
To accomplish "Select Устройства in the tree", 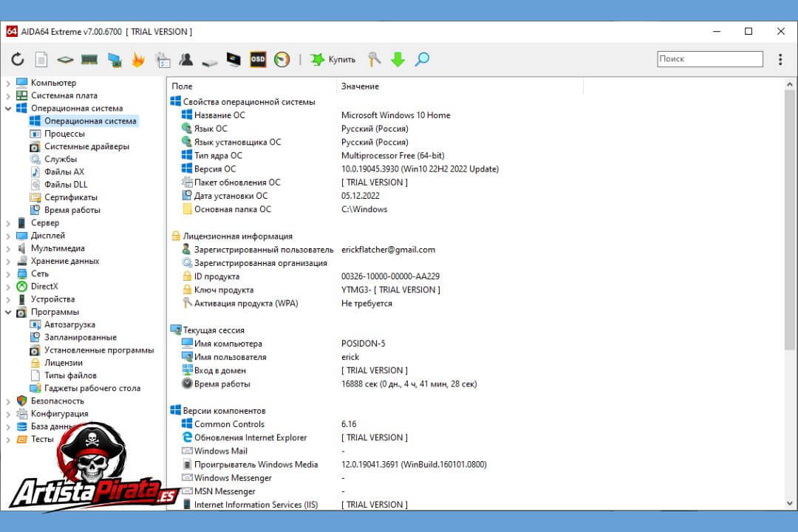I will (52, 299).
